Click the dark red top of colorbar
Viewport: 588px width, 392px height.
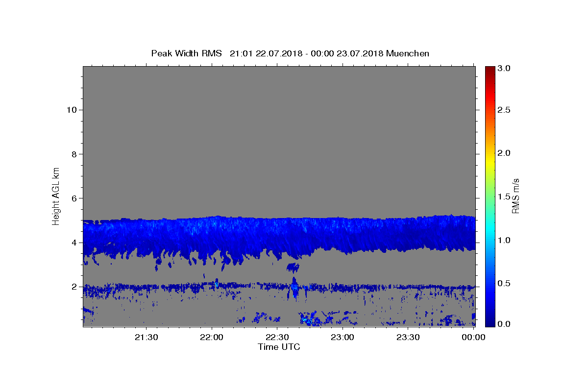point(490,70)
